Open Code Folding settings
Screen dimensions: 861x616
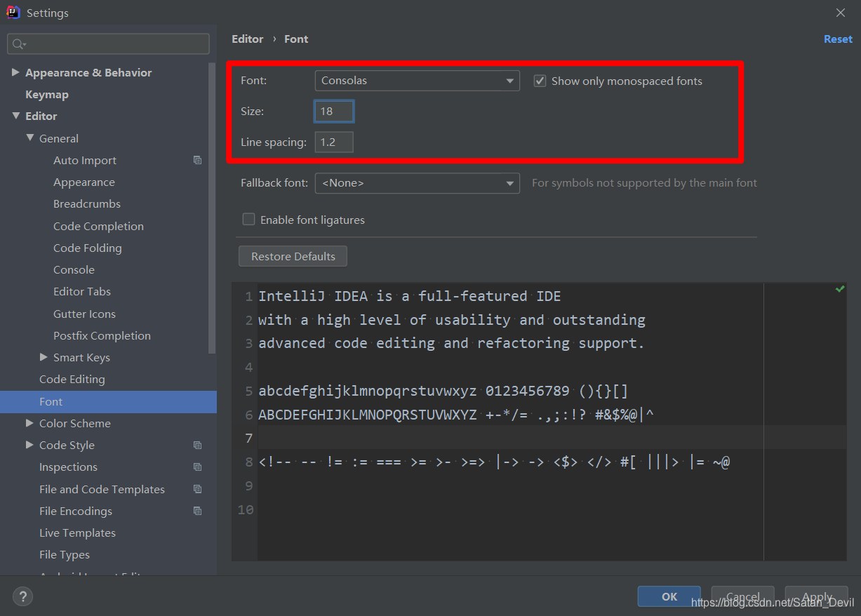click(x=88, y=248)
